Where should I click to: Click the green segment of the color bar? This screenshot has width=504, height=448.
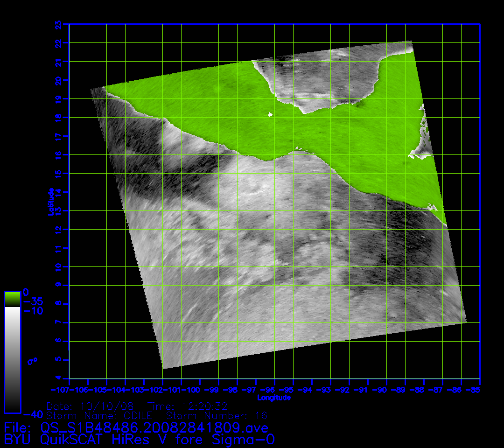12,299
